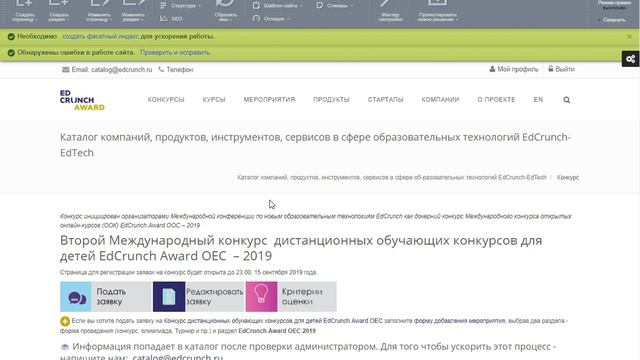Screen dimensions: 640x360
Task: Open the ПРОДУКТЫ menu item
Action: pyautogui.click(x=331, y=100)
